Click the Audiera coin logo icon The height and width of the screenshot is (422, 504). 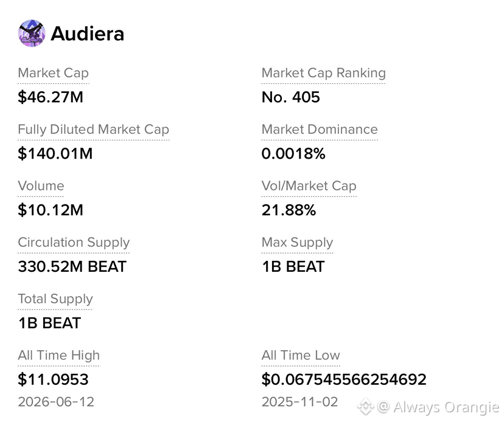pyautogui.click(x=32, y=33)
